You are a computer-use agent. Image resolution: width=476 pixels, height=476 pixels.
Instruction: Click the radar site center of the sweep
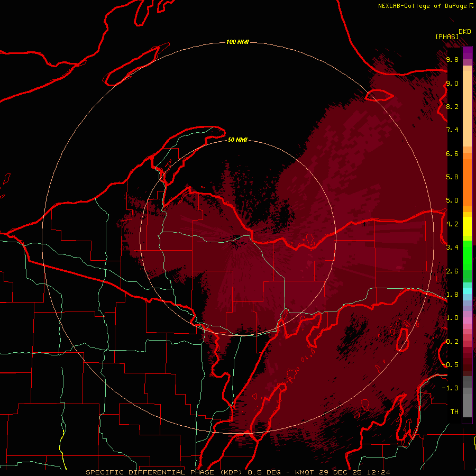[238, 239]
